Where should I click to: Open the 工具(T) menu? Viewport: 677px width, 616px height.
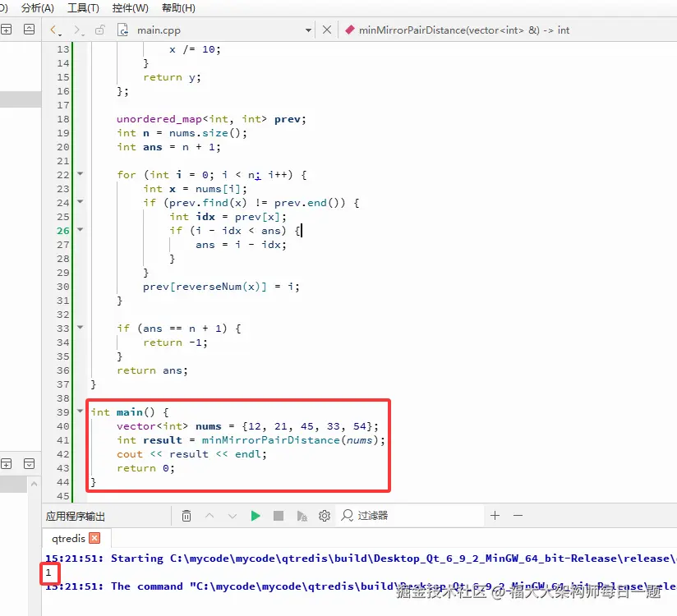pos(83,7)
